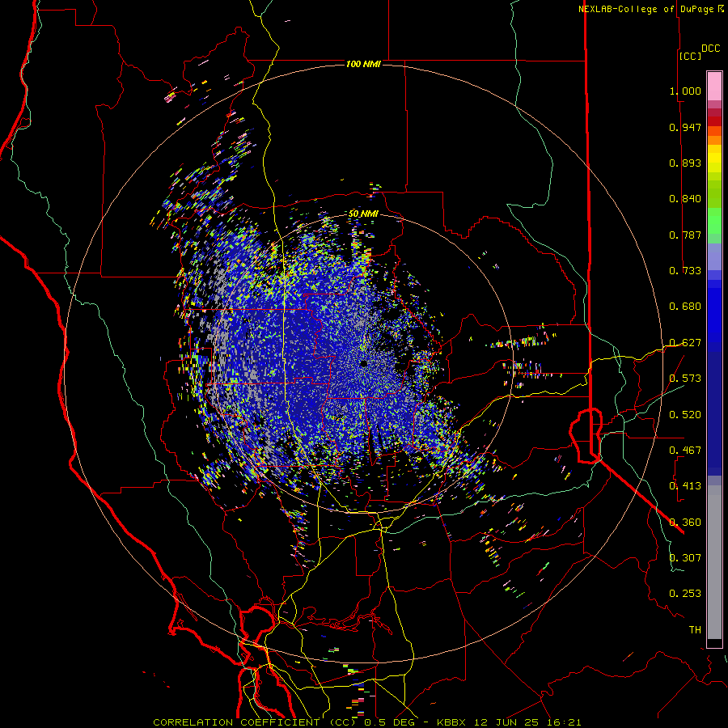Pick the pink band at color bar top
Screen dimensions: 728x728
(714, 86)
